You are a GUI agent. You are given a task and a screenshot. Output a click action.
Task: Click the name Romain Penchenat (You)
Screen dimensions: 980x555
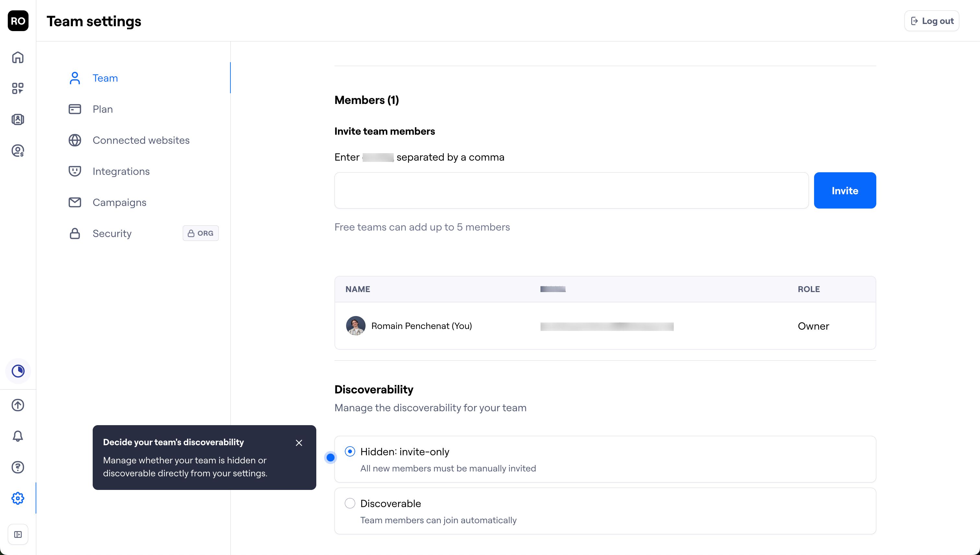[x=422, y=326]
